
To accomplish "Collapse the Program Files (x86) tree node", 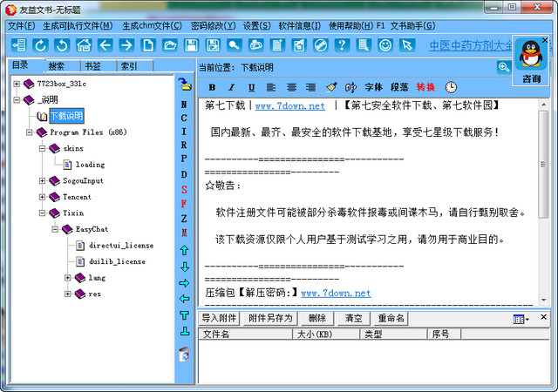I will click(29, 132).
